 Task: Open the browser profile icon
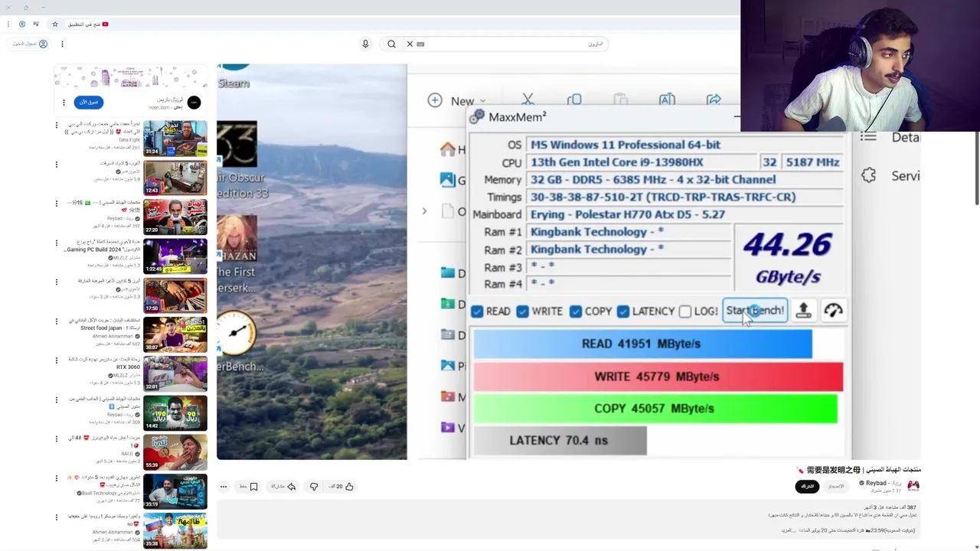point(22,24)
